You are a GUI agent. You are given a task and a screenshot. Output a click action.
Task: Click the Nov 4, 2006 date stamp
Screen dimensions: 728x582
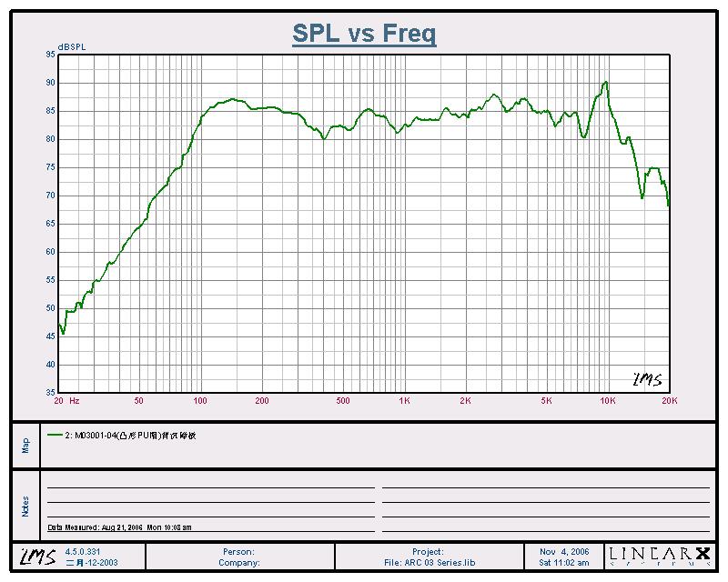tap(564, 551)
